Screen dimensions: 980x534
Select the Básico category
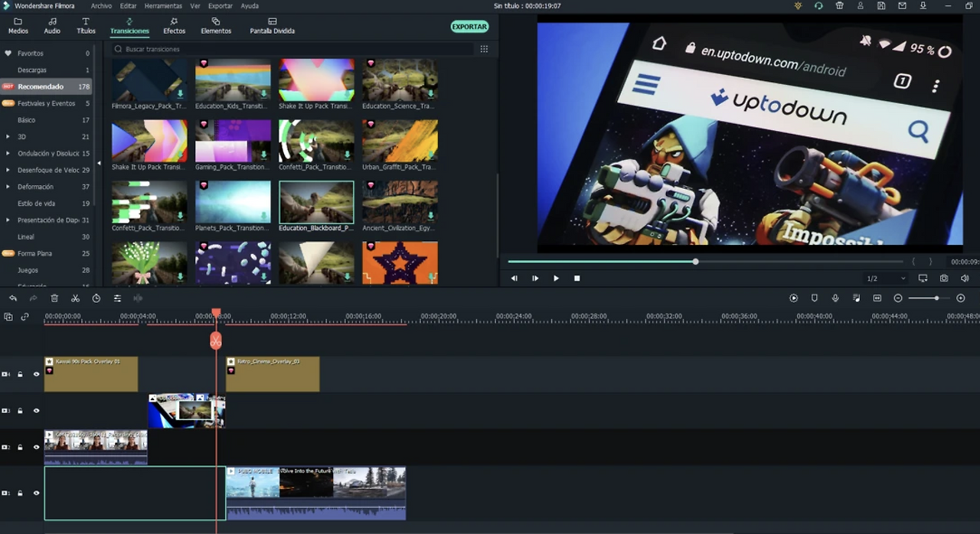(x=46, y=120)
